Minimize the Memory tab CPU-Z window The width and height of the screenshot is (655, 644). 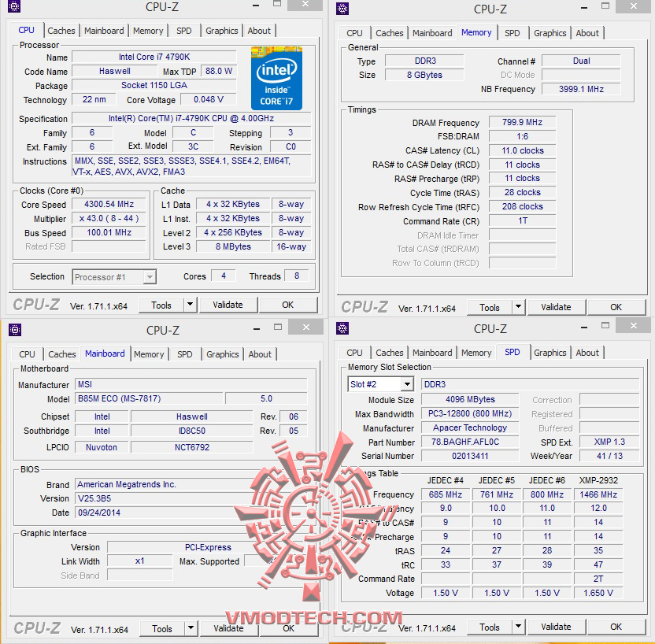point(584,8)
